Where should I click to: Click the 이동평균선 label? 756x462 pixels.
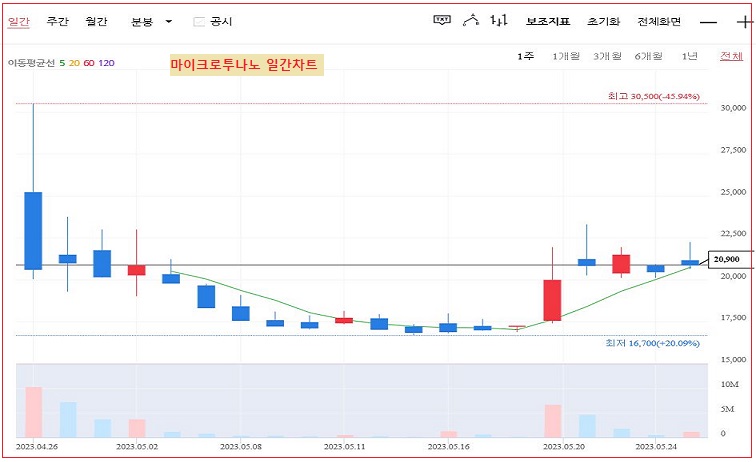click(x=31, y=63)
